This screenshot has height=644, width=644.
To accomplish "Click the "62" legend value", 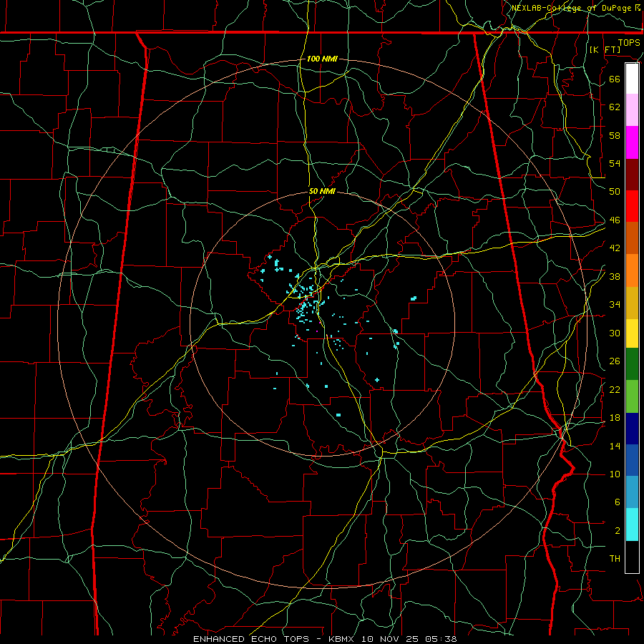I will (x=615, y=107).
